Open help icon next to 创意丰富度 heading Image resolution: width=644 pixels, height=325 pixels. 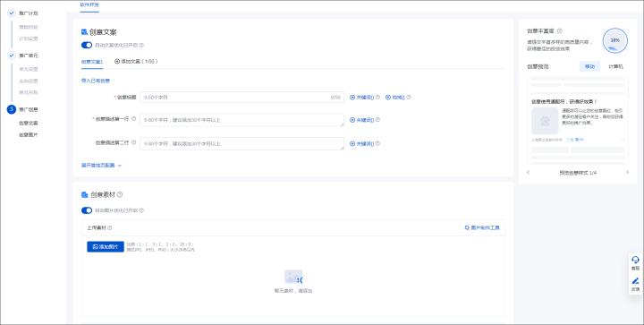tap(559, 30)
